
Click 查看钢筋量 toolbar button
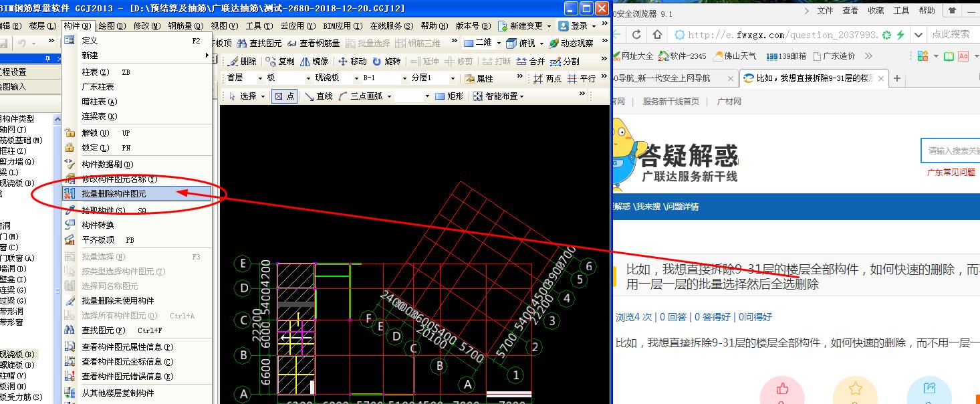click(x=313, y=43)
